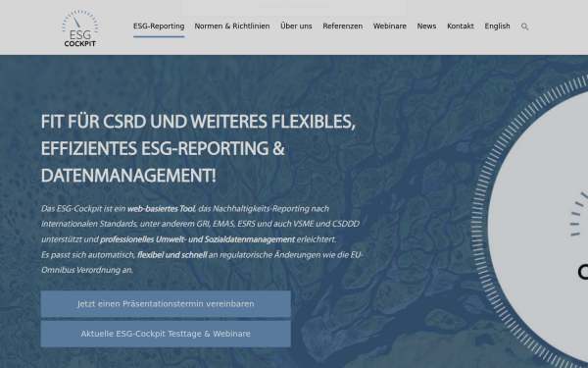This screenshot has height=368, width=588.
Task: Click the heading word DATENMANAGEMENT!
Action: tap(128, 176)
